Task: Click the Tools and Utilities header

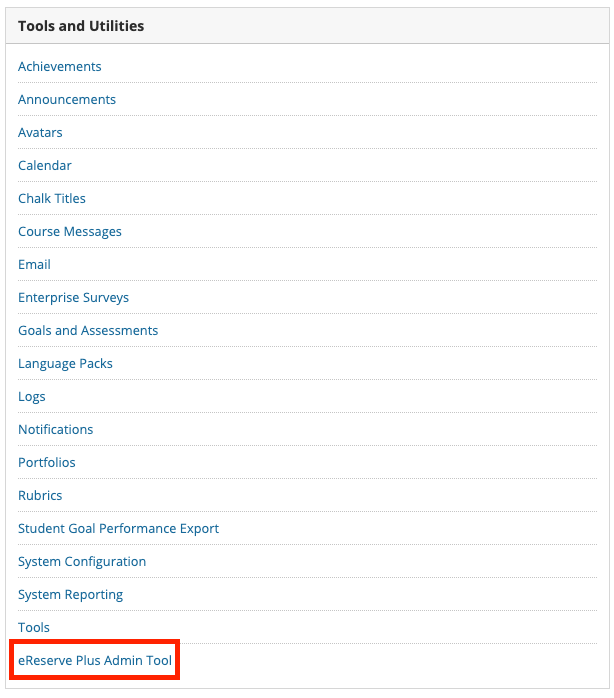Action: pyautogui.click(x=81, y=26)
